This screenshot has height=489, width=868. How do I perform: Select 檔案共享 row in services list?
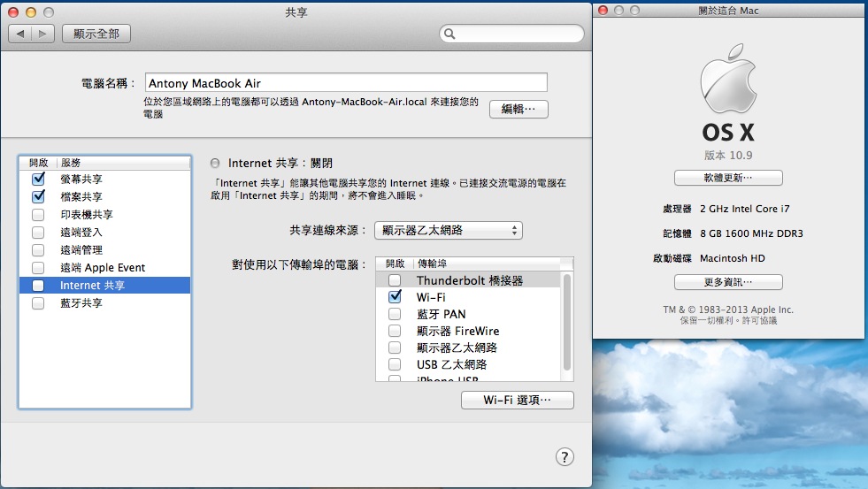point(105,196)
